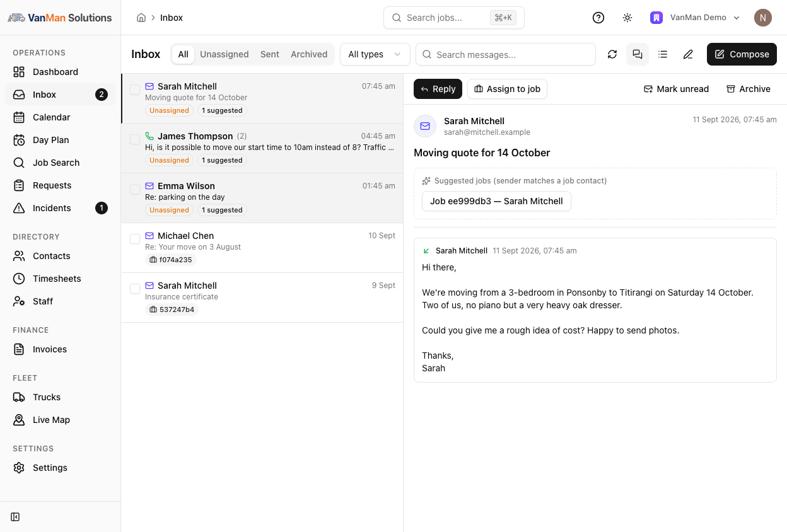Select suggested Job ee999db3 — Sarah Mitchell
Viewport: 787px width, 532px height.
click(496, 201)
